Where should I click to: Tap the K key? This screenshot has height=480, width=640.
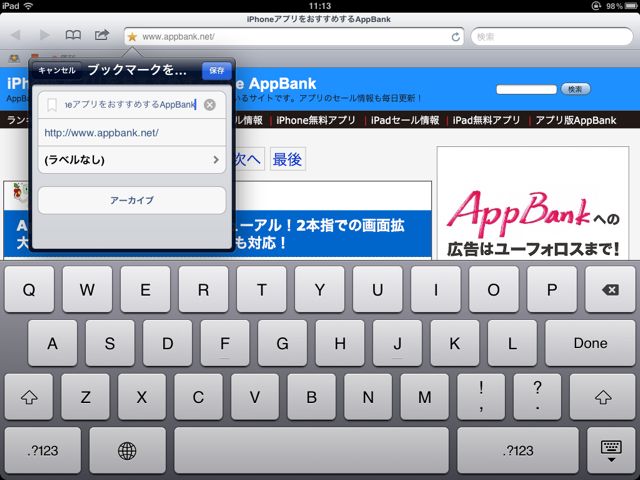(x=455, y=343)
